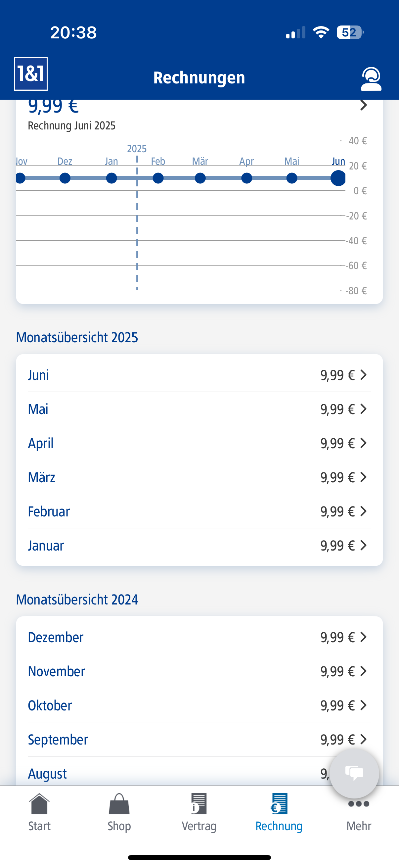Image resolution: width=399 pixels, height=868 pixels.
Task: Tap the Rechnung euro bill icon
Action: pyautogui.click(x=279, y=804)
